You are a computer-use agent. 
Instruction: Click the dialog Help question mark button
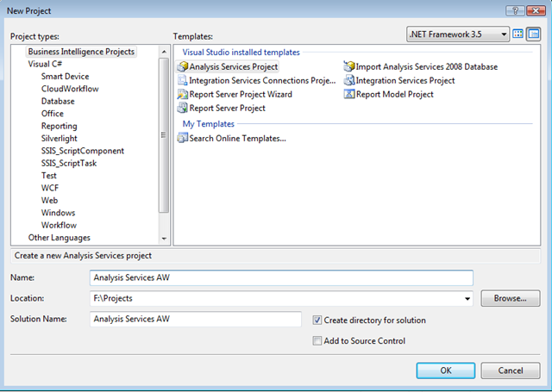515,11
